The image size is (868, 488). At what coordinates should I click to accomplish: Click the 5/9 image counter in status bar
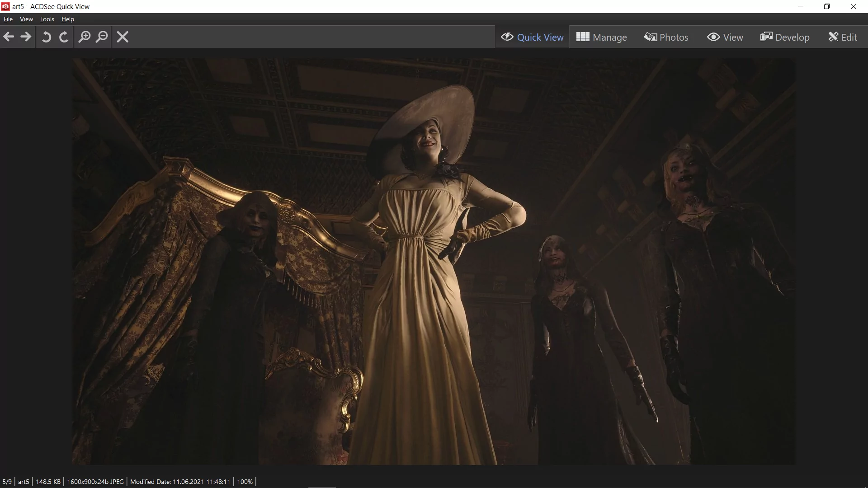(x=7, y=482)
